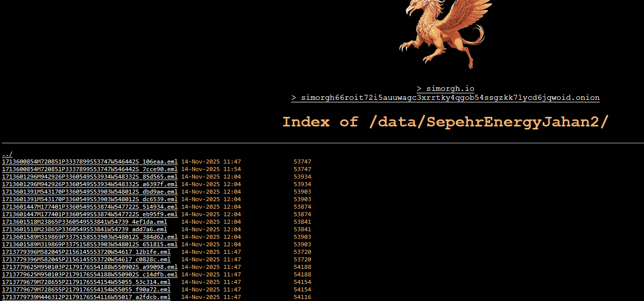Image resolution: width=644 pixels, height=301 pixels.
Task: Open the file ending in 12b1fe.eml
Action: [86, 252]
